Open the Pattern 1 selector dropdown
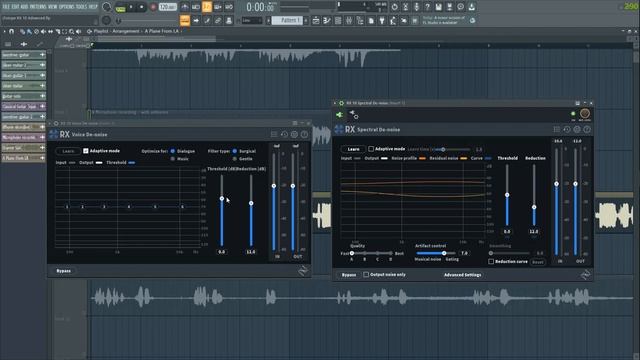This screenshot has width=640, height=360. coord(287,20)
